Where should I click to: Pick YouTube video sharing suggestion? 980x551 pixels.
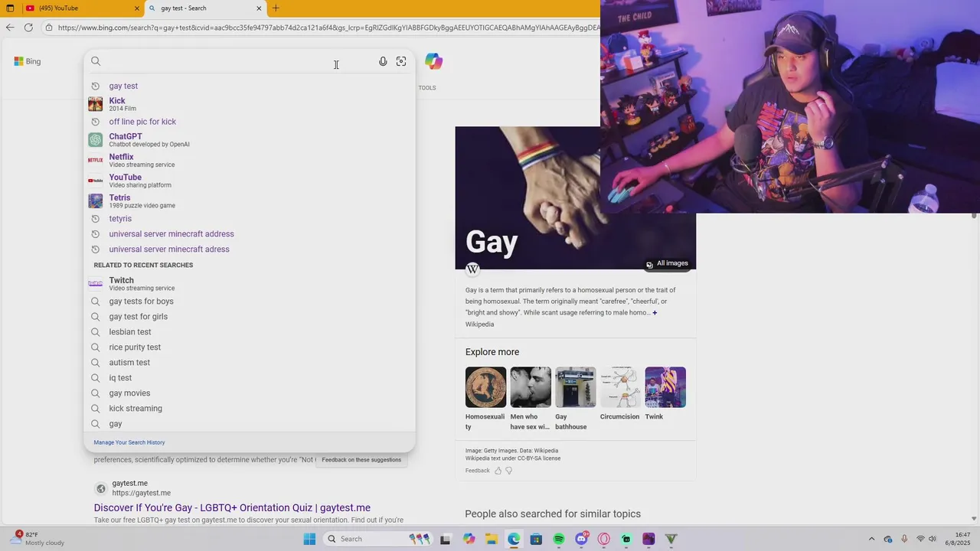[250, 181]
